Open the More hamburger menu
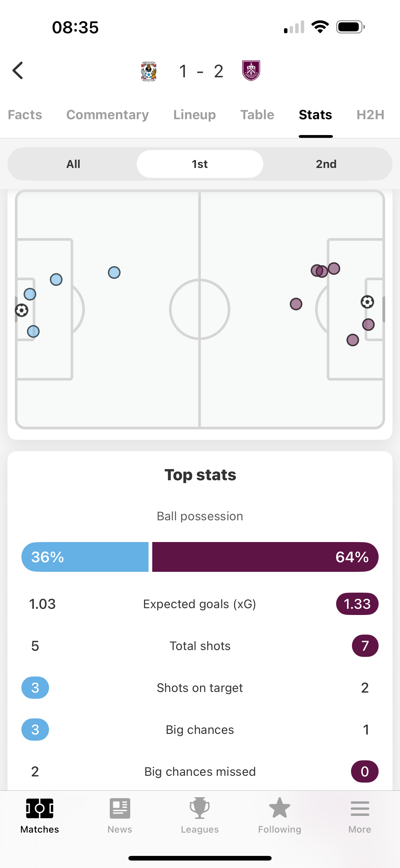This screenshot has height=868, width=400. 360,808
